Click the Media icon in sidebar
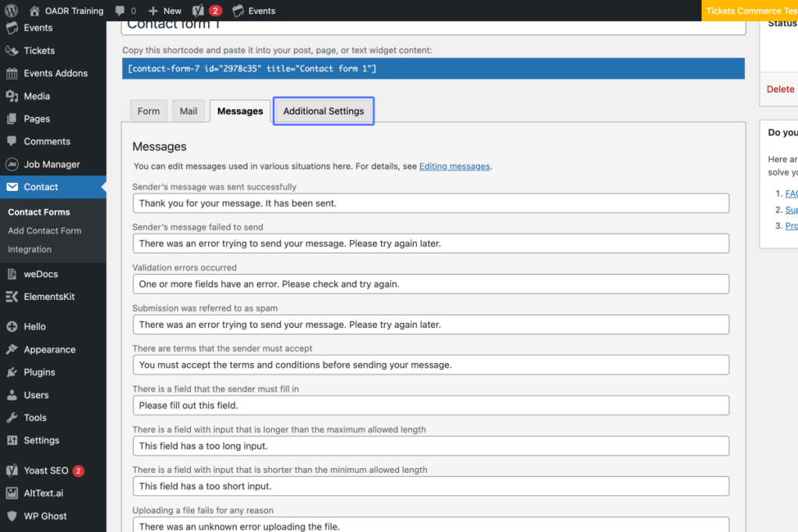798x532 pixels. pyautogui.click(x=12, y=96)
